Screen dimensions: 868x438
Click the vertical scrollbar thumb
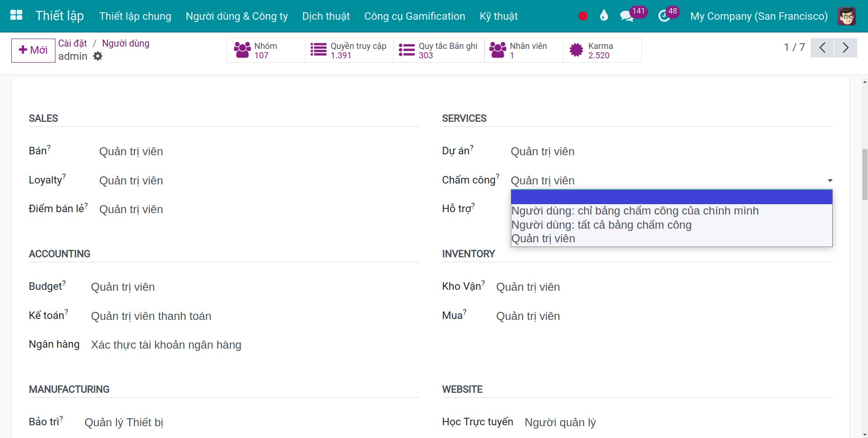click(x=865, y=175)
